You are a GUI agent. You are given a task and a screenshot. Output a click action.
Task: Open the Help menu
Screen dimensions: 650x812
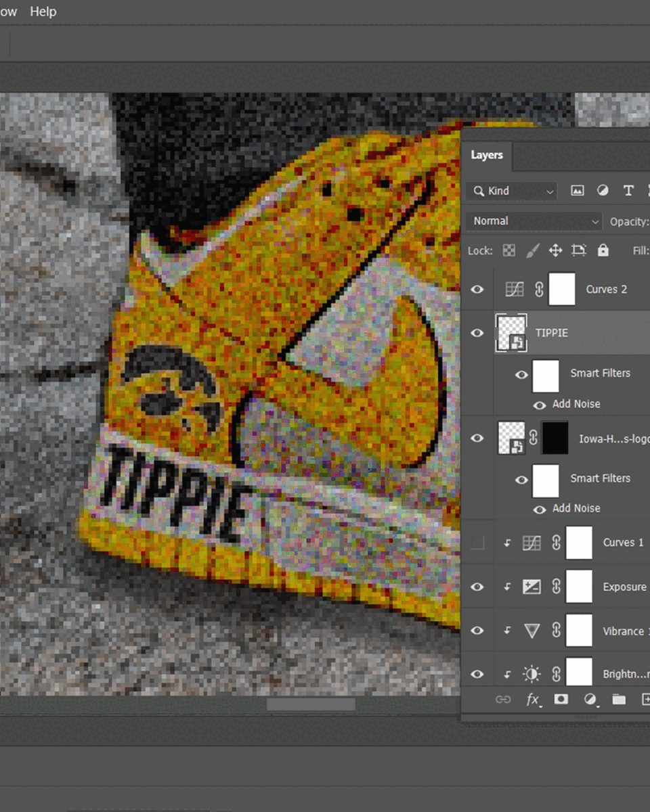pyautogui.click(x=43, y=12)
